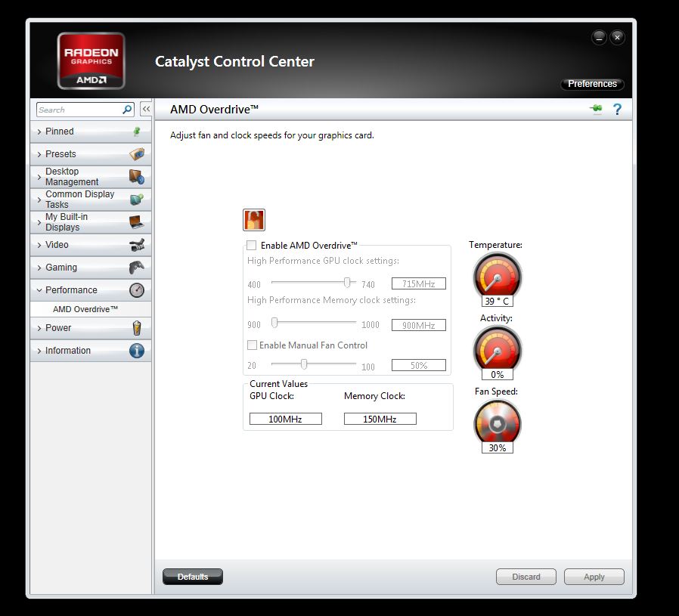679x616 pixels.
Task: Click the Discard button
Action: click(526, 577)
